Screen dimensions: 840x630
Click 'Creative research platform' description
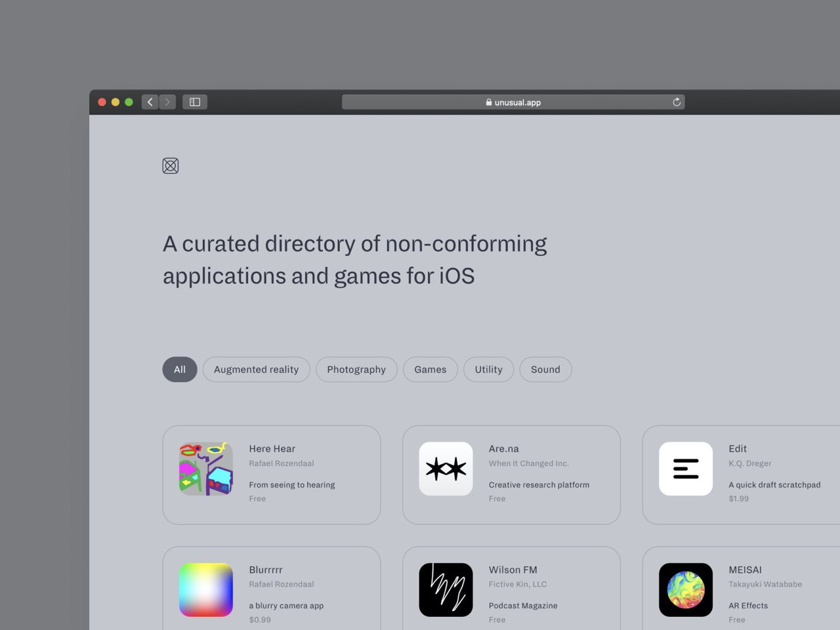tap(539, 485)
